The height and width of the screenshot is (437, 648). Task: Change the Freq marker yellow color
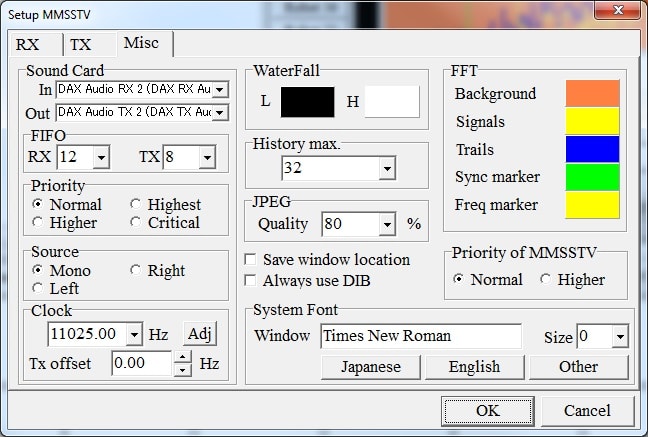(592, 205)
